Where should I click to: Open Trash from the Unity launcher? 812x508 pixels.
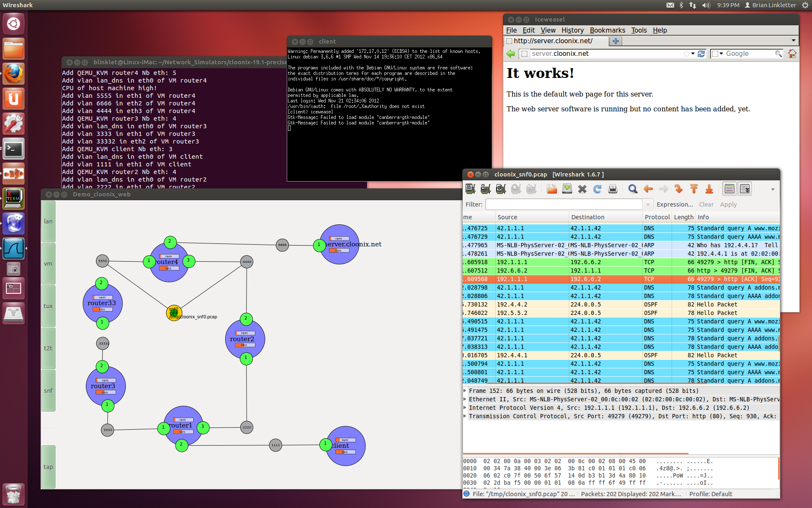click(x=14, y=494)
